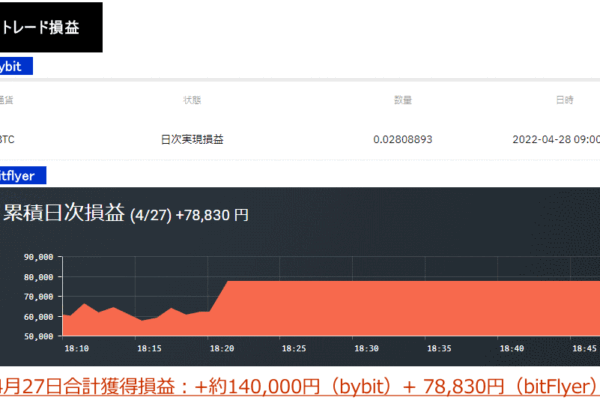Viewport: 600px width, 400px height.
Task: Click the 累積日次損益 chart title
Action: click(x=65, y=213)
